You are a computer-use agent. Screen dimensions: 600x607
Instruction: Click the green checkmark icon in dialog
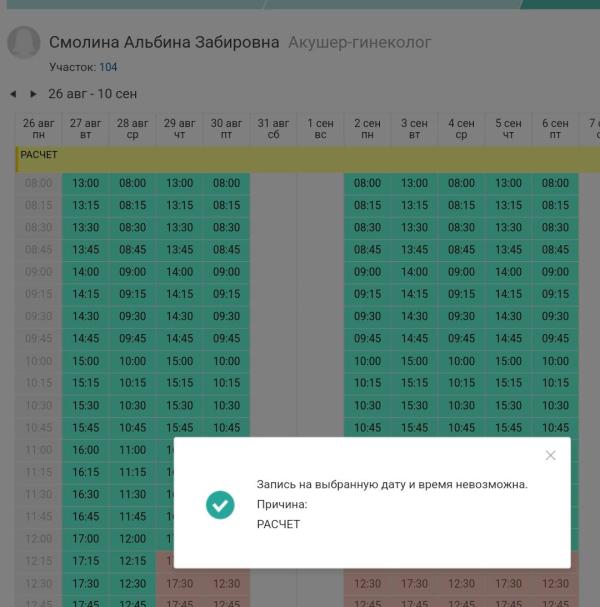click(x=220, y=505)
